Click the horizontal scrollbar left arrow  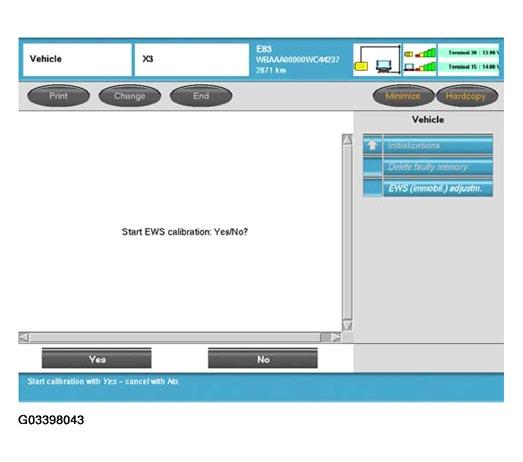click(x=24, y=337)
